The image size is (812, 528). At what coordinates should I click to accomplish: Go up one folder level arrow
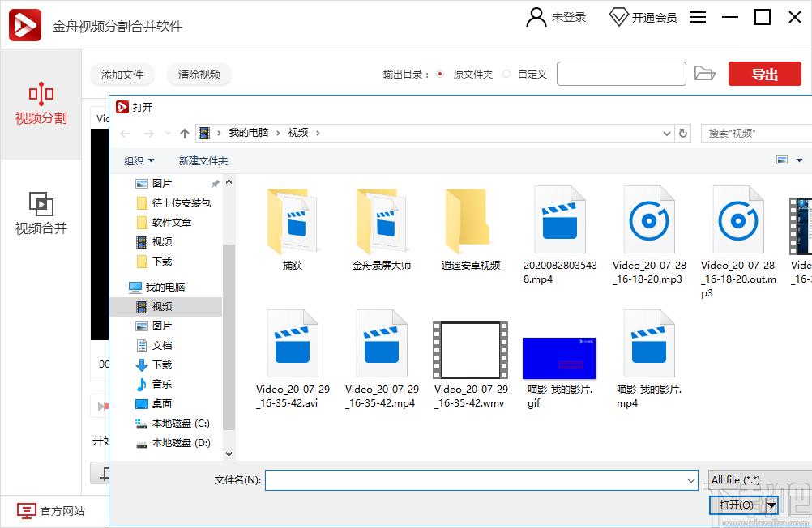pos(184,134)
